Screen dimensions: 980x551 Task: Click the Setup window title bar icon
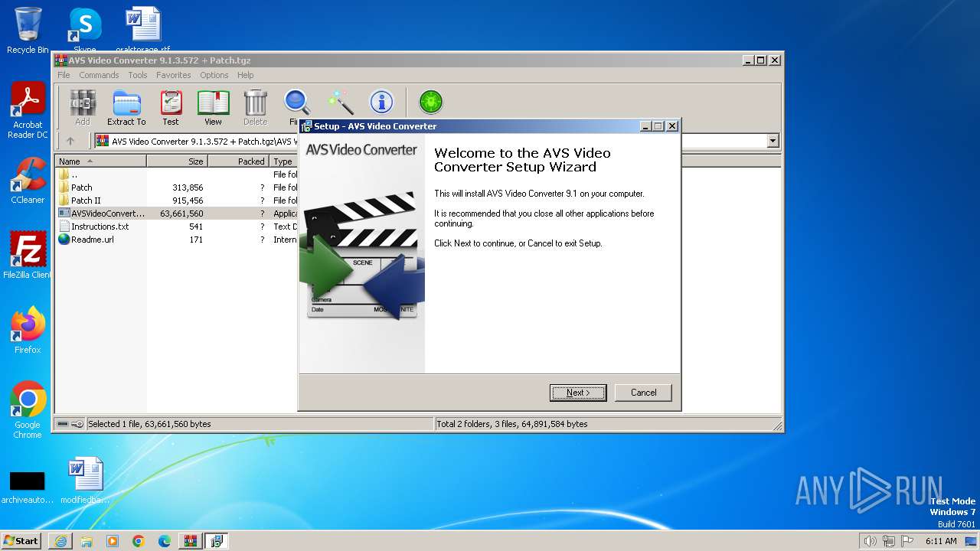click(x=306, y=126)
